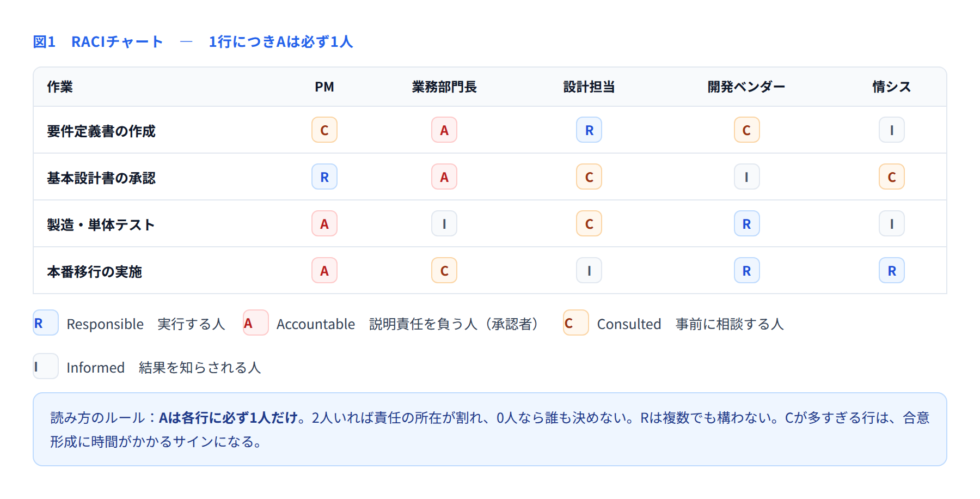The height and width of the screenshot is (499, 980).
Task: Select the 本番移行の実施 row label
Action: point(95,272)
